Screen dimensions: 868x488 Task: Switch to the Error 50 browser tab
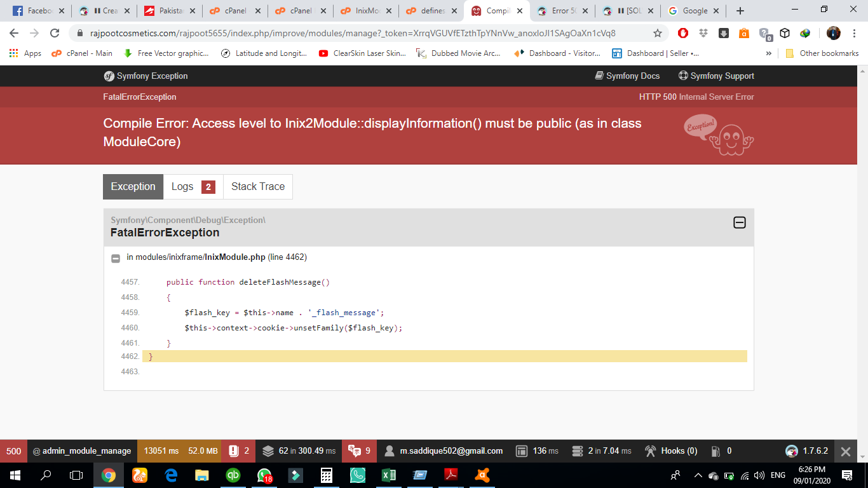(x=562, y=11)
